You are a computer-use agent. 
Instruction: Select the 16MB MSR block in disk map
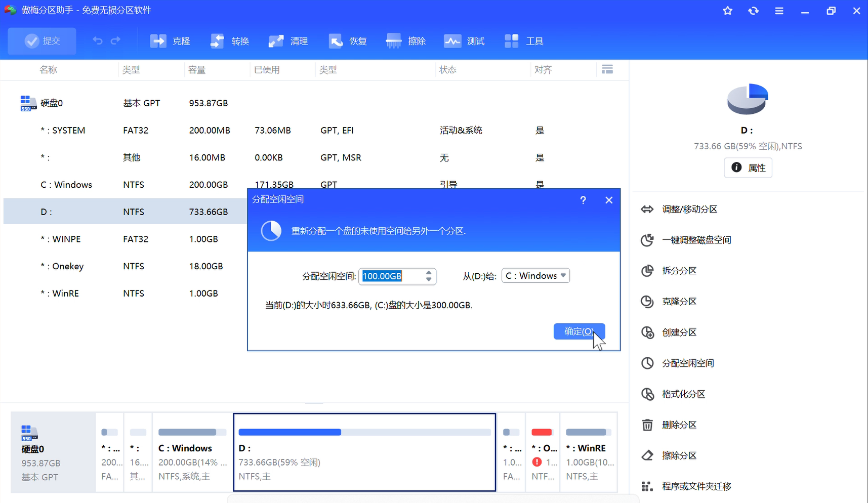(x=138, y=452)
